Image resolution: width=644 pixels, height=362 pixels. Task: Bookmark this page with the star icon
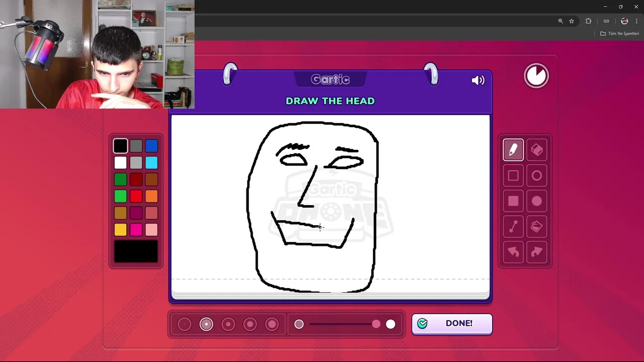(572, 21)
